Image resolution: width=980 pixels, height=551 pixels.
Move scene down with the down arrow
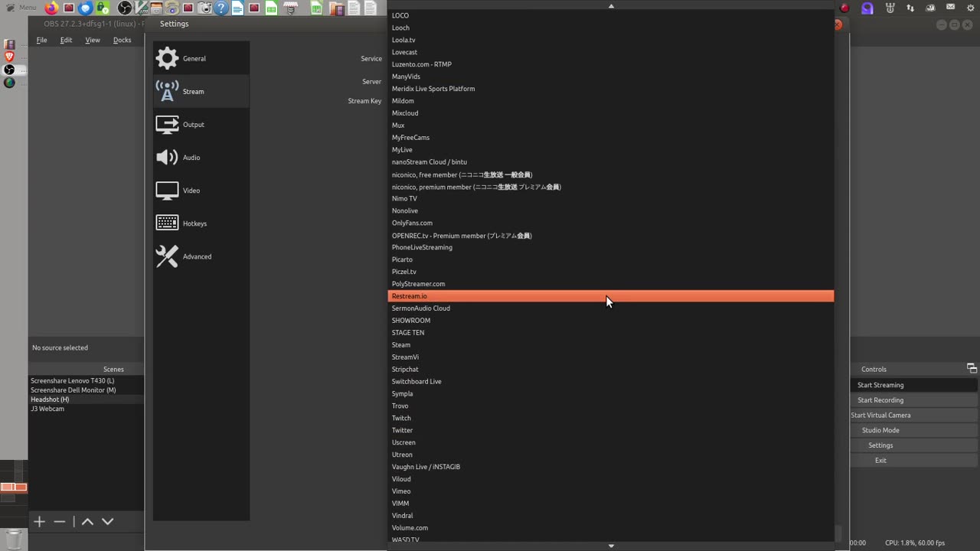(x=108, y=521)
